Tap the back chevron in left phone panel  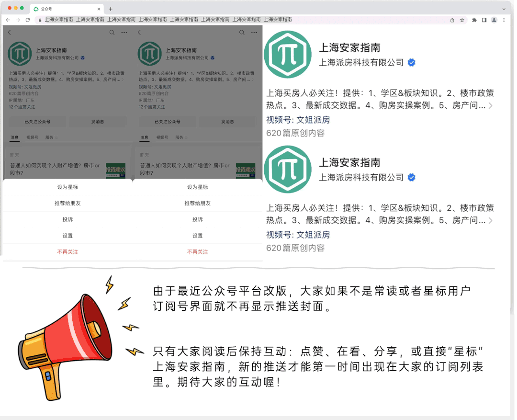click(x=10, y=33)
